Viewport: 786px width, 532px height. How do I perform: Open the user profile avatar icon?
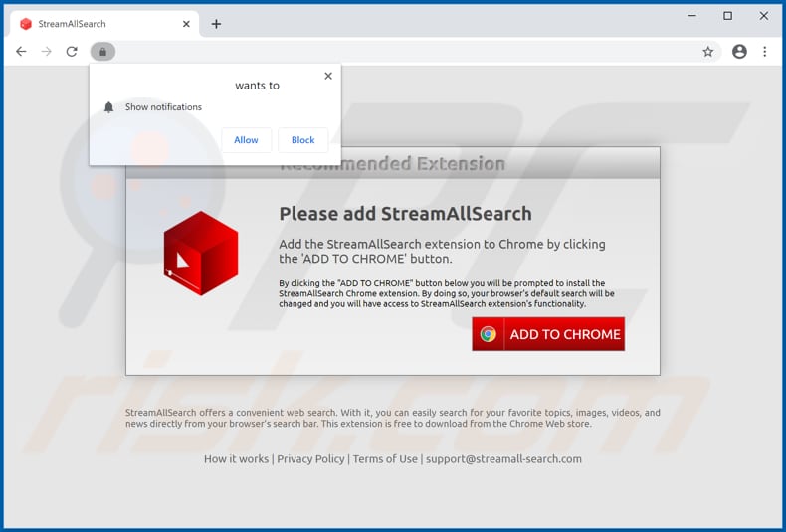(739, 51)
